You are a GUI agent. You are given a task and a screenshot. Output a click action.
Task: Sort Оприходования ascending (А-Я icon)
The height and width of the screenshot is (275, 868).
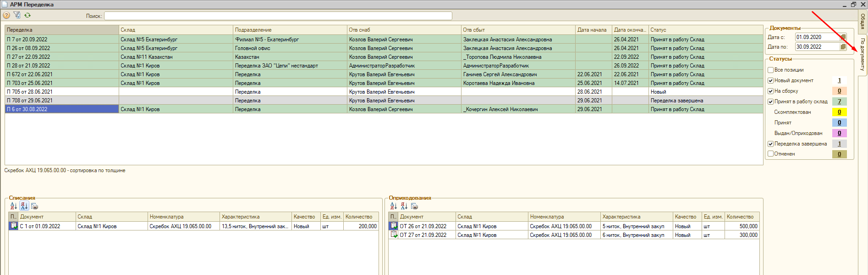coord(394,206)
